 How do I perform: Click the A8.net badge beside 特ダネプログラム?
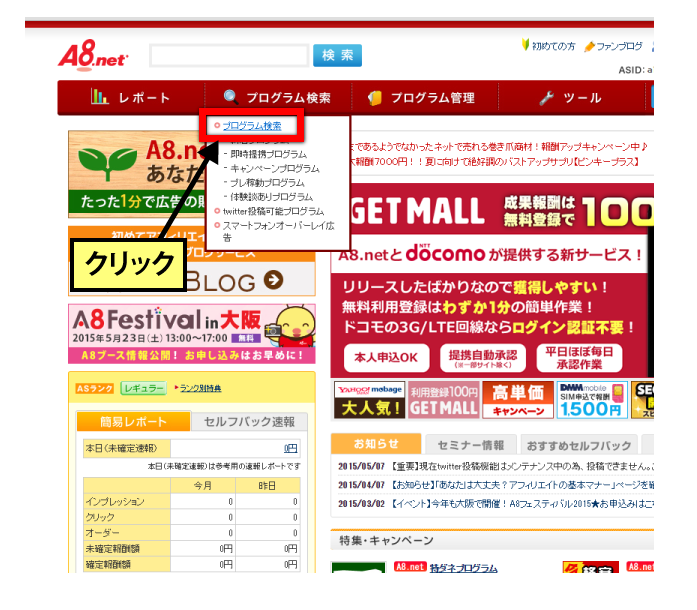[410, 567]
